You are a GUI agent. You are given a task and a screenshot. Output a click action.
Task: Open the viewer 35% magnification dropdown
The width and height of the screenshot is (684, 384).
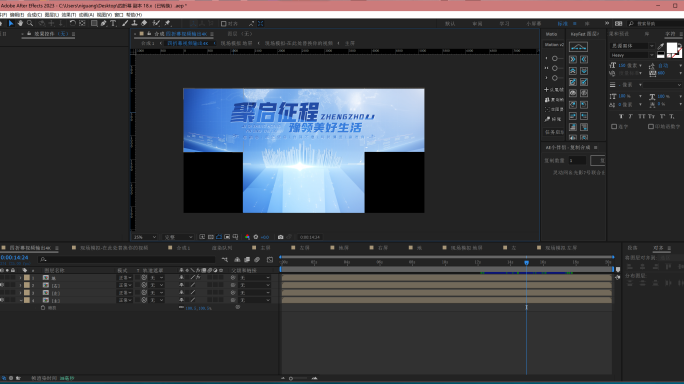(x=145, y=237)
